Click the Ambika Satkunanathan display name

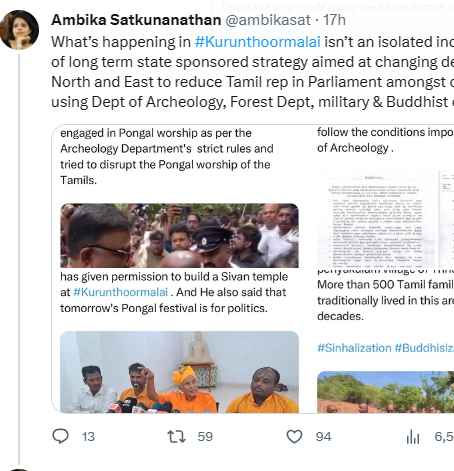coord(136,20)
